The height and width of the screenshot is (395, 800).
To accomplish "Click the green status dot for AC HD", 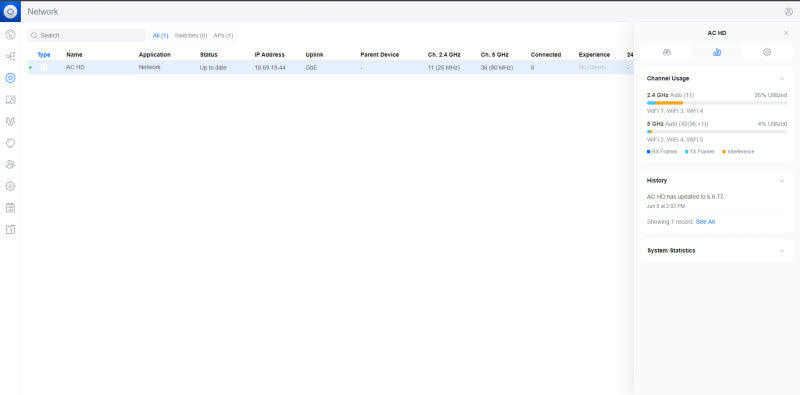I will tap(31, 67).
